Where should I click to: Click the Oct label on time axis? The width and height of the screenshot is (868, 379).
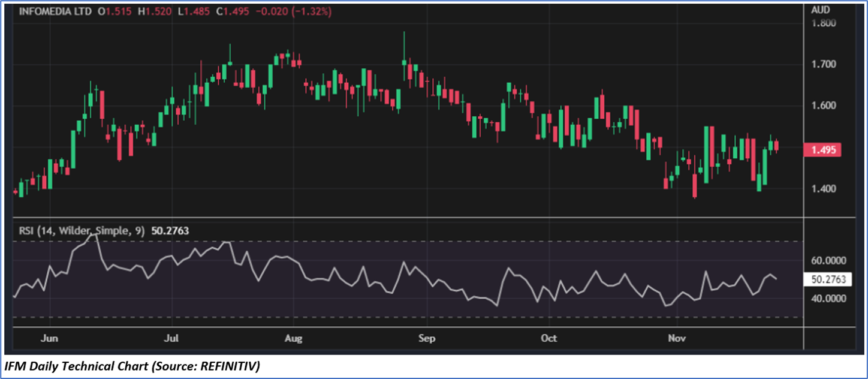(548, 338)
